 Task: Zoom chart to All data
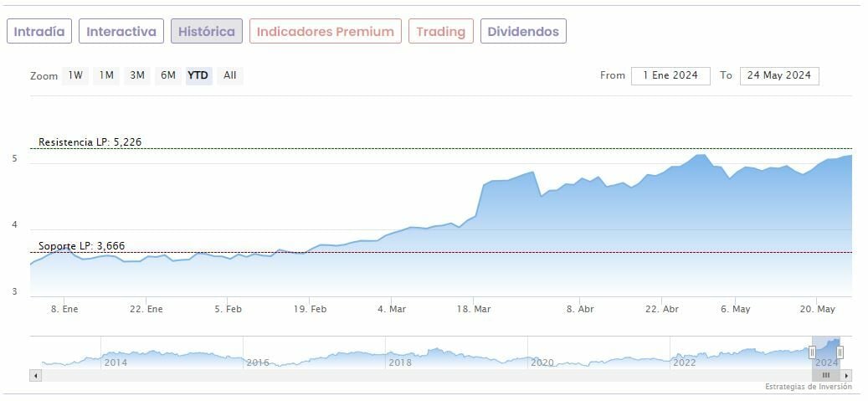(x=229, y=75)
